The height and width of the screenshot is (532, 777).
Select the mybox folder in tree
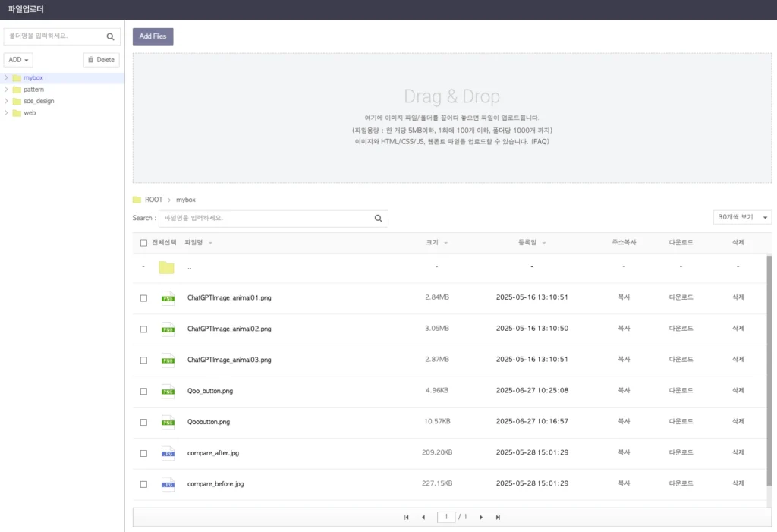coord(33,78)
